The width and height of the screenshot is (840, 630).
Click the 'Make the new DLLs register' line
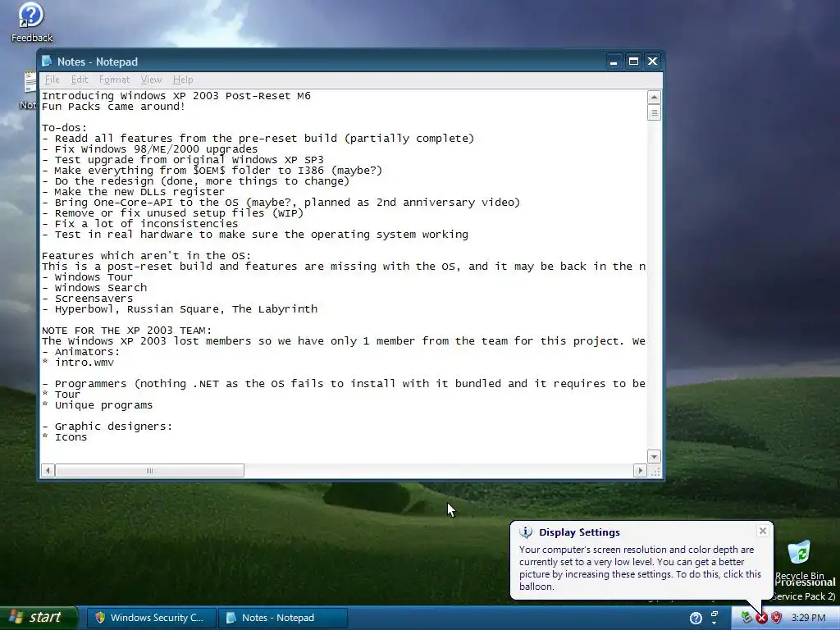pos(134,192)
